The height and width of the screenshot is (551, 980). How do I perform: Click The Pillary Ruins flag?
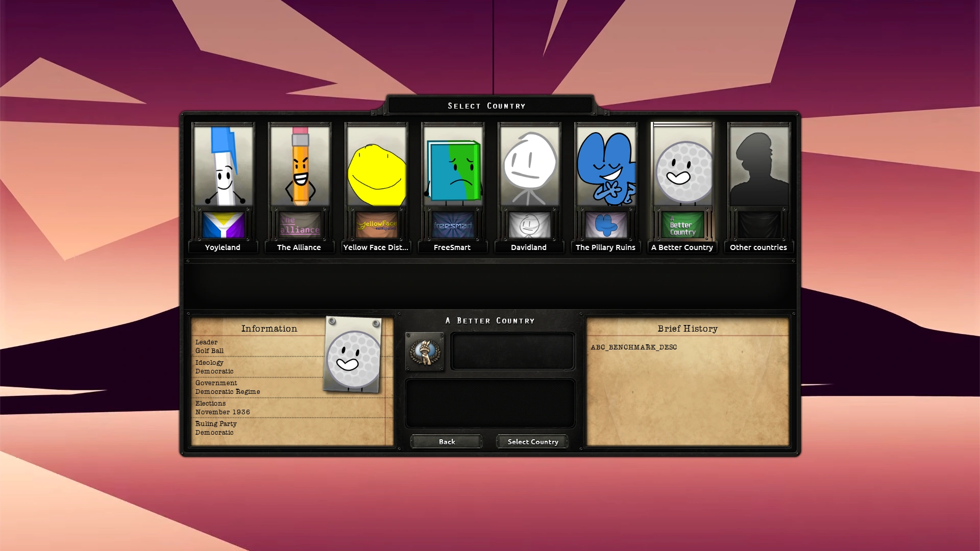coord(606,224)
